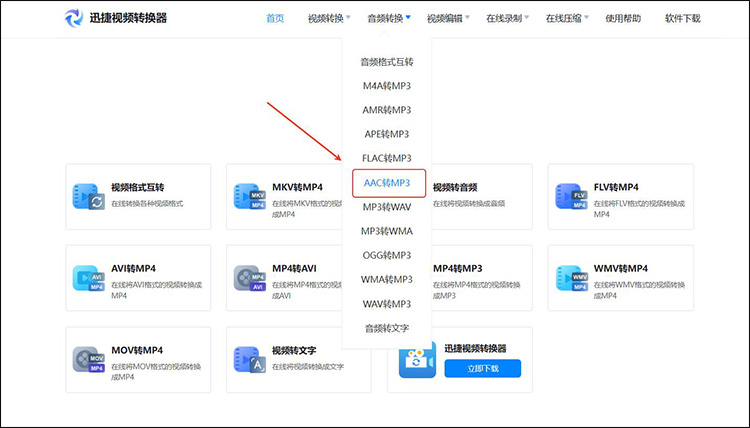750x428 pixels.
Task: Click the 迅捷视频转换器 download app icon
Action: [417, 360]
